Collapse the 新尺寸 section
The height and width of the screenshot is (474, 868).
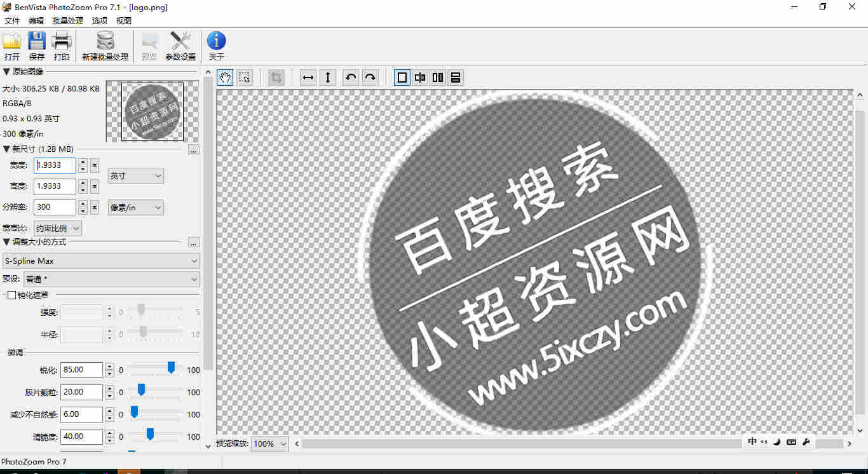coord(6,149)
